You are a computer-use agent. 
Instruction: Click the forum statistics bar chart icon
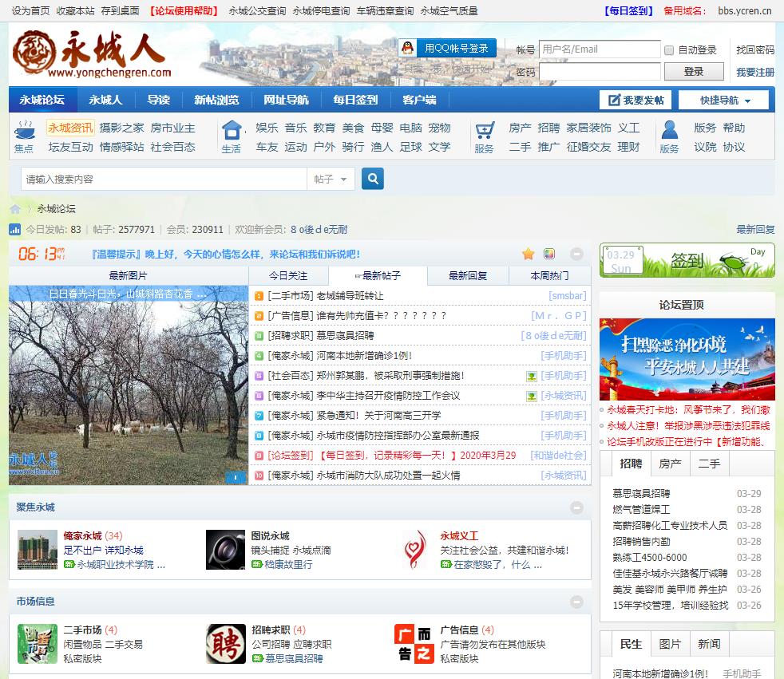[15, 230]
